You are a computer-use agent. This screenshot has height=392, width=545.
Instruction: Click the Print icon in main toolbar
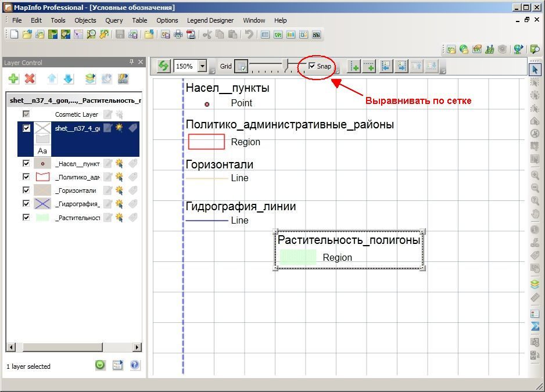click(178, 34)
